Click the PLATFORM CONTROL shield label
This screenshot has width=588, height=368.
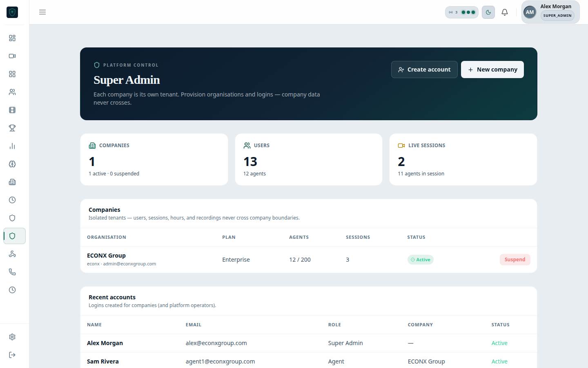[126, 65]
